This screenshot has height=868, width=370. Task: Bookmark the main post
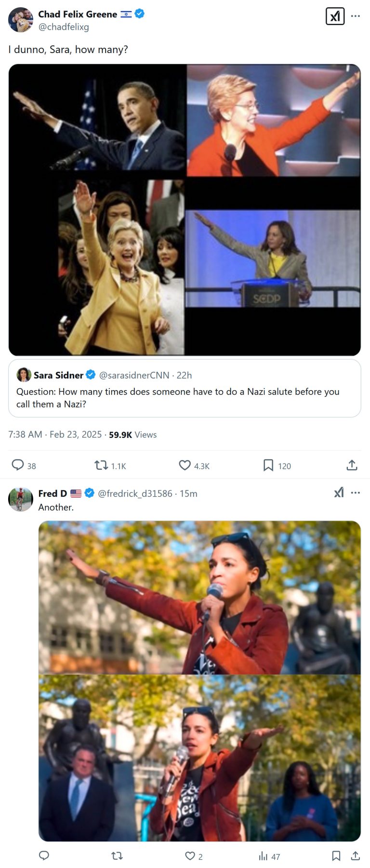click(268, 465)
